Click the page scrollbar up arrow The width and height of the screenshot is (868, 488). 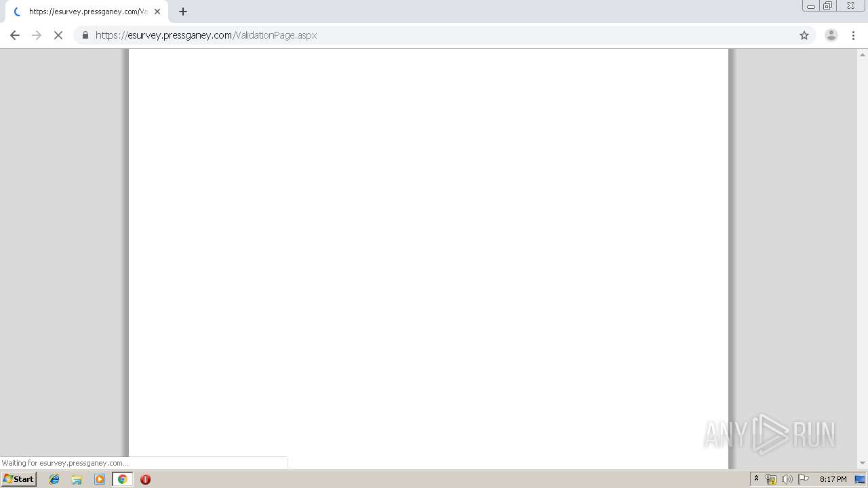pyautogui.click(x=863, y=54)
